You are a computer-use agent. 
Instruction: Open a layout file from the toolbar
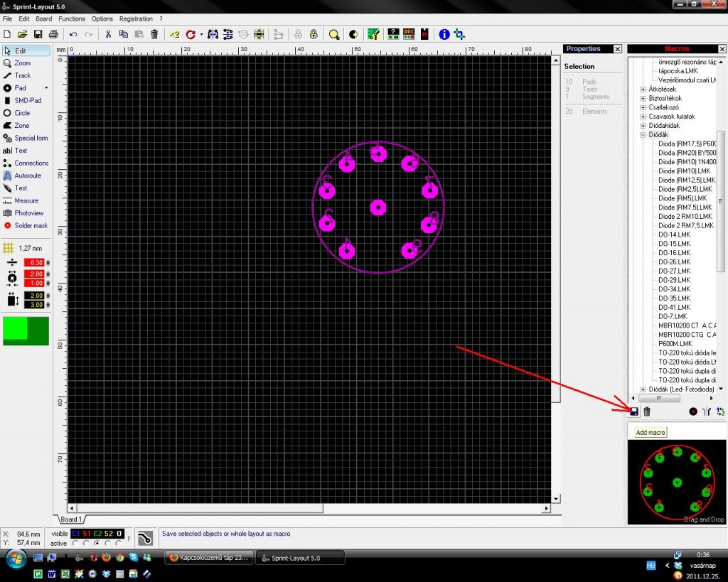pos(22,34)
